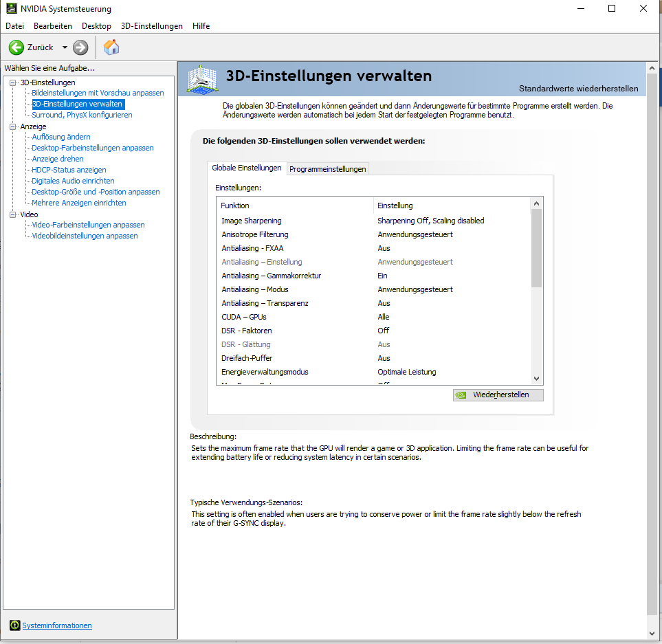Image resolution: width=662 pixels, height=644 pixels.
Task: Click the home icon in the toolbar
Action: pyautogui.click(x=111, y=47)
